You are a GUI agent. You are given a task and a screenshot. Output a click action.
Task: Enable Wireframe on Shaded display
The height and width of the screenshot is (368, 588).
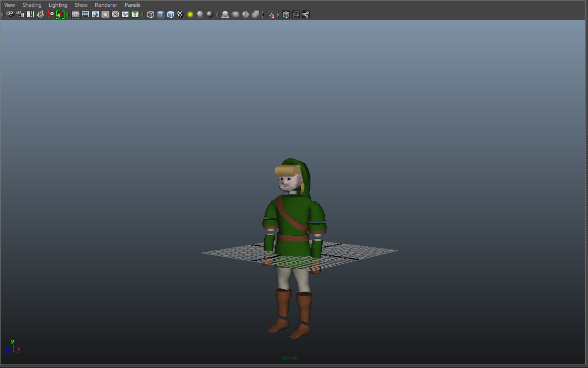170,14
